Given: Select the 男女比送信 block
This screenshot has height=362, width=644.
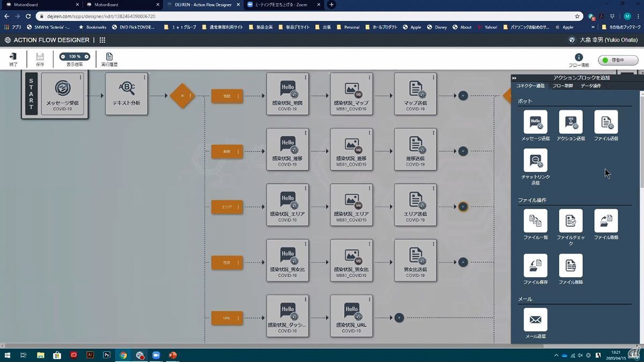Looking at the screenshot, I should (415, 260).
